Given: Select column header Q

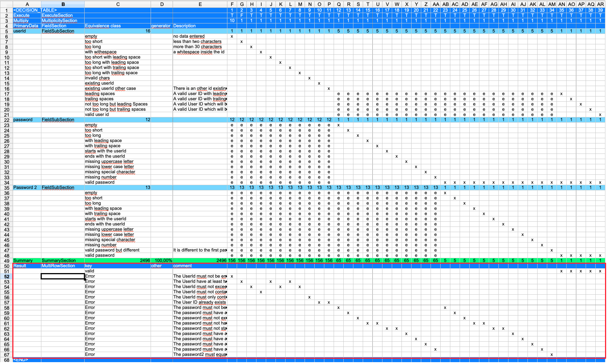Looking at the screenshot, I should (x=338, y=4).
